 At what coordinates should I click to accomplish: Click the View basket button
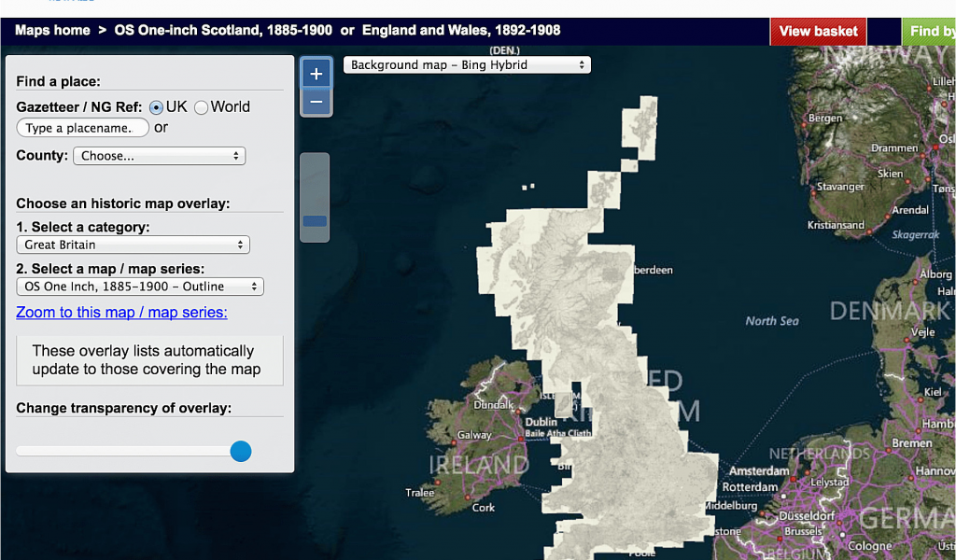818,31
